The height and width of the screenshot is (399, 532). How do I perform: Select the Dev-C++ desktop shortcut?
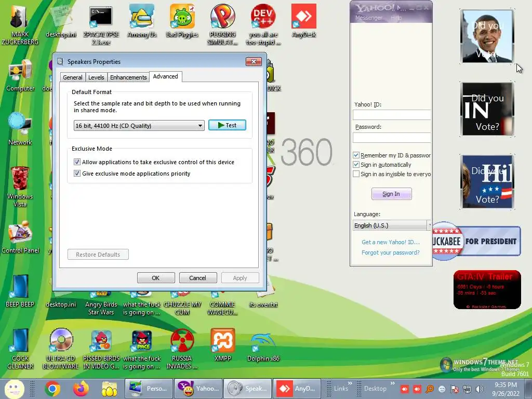tap(263, 24)
